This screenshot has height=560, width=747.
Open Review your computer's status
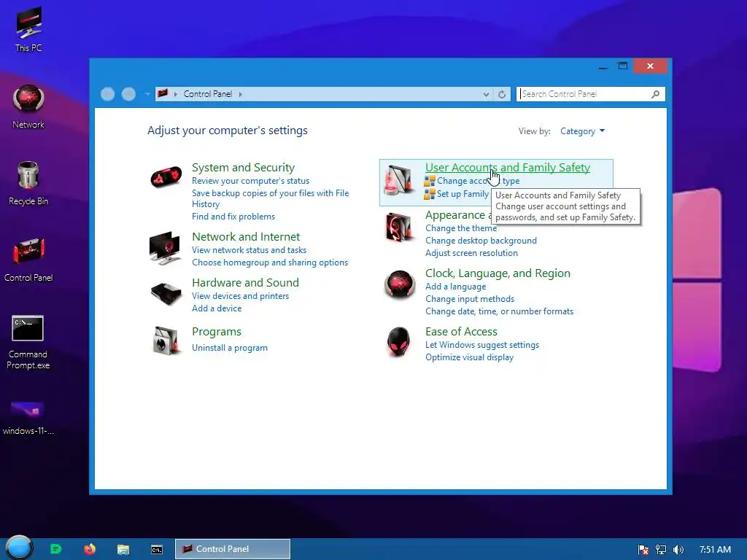point(251,181)
